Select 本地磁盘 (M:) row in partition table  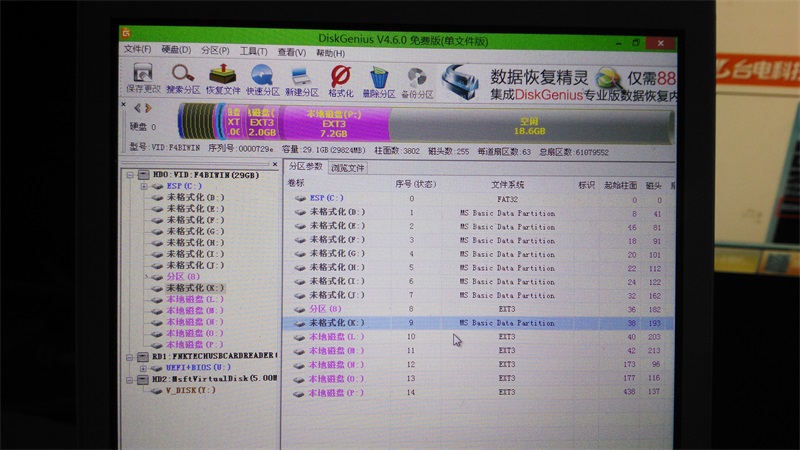pyautogui.click(x=479, y=351)
